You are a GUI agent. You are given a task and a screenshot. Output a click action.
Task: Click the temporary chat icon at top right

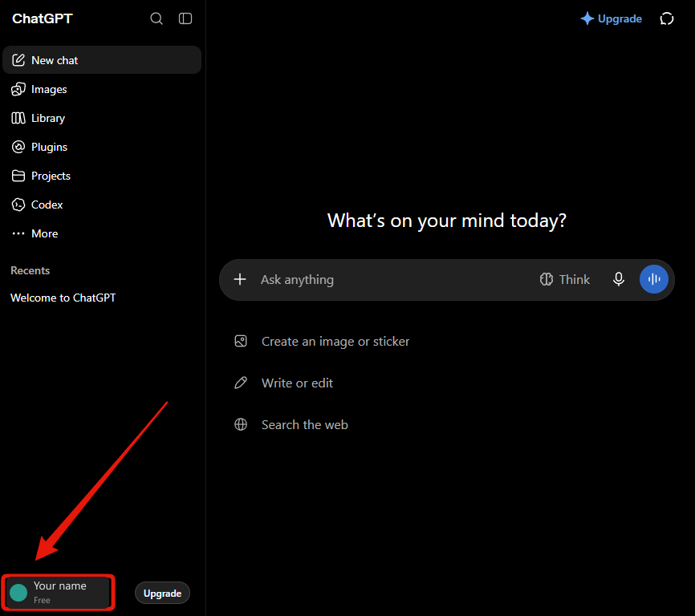coord(667,18)
